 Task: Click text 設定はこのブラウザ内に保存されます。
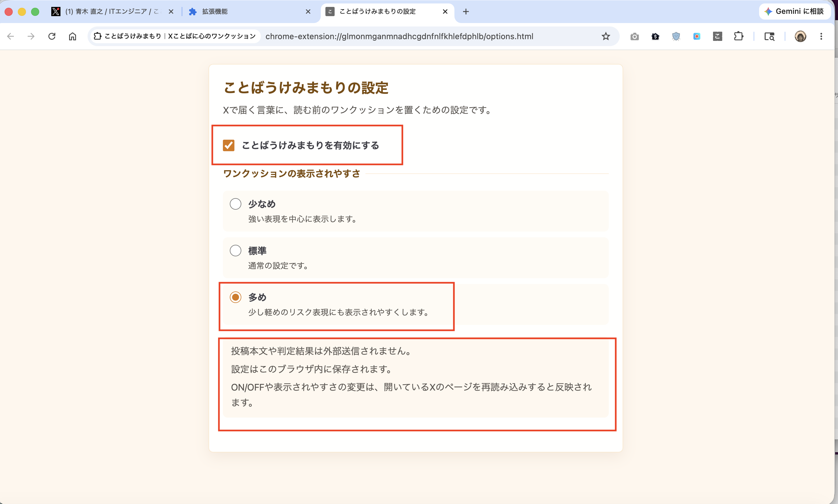(x=311, y=369)
